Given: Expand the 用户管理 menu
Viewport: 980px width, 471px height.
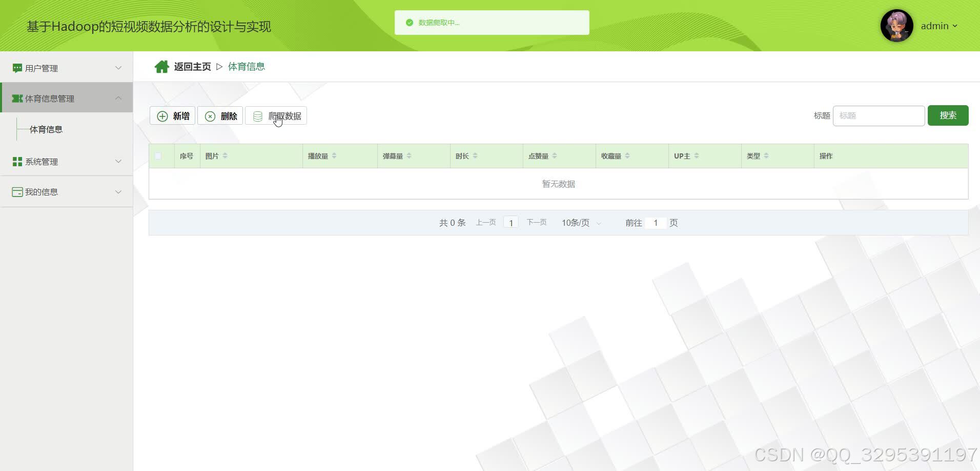Looking at the screenshot, I should 67,68.
